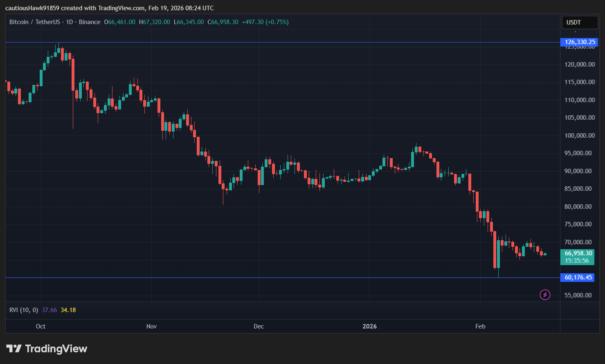The height and width of the screenshot is (364, 605).
Task: Toggle the RVI yellow value 34.18
Action: [68, 310]
